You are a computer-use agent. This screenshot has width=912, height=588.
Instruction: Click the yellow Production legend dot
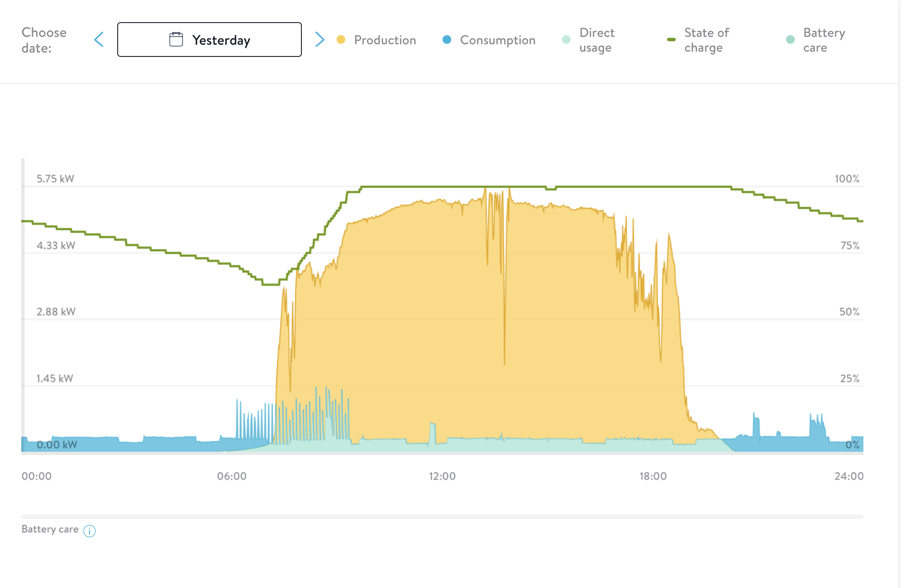[x=341, y=40]
